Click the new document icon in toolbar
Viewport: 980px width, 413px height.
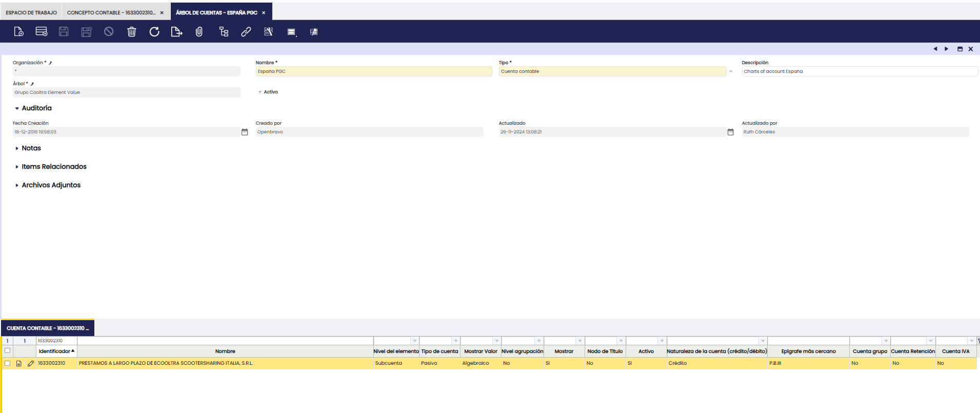pyautogui.click(x=18, y=32)
